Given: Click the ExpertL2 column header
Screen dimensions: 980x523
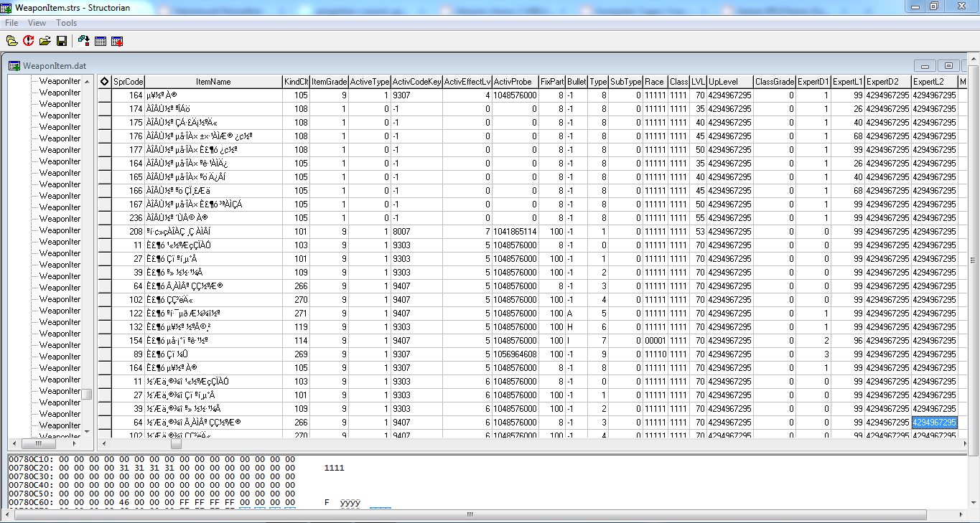Looking at the screenshot, I should tap(935, 82).
